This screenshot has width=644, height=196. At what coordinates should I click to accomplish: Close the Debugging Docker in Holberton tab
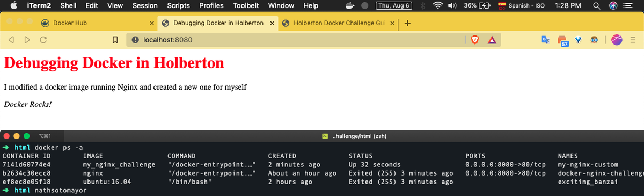click(x=273, y=24)
